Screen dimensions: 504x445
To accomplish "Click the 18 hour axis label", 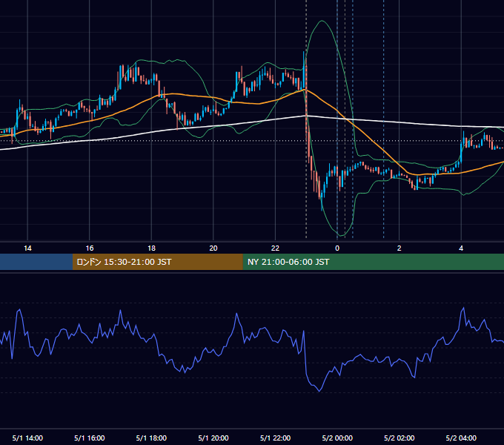I will [151, 248].
